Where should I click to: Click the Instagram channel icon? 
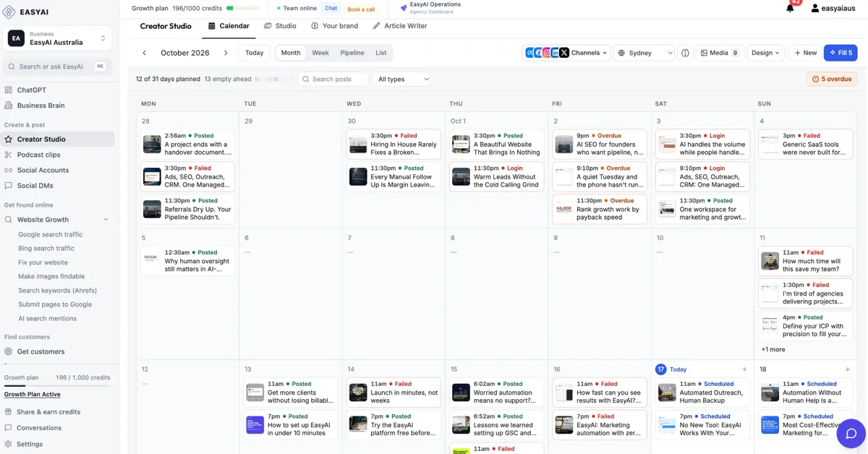[x=547, y=53]
